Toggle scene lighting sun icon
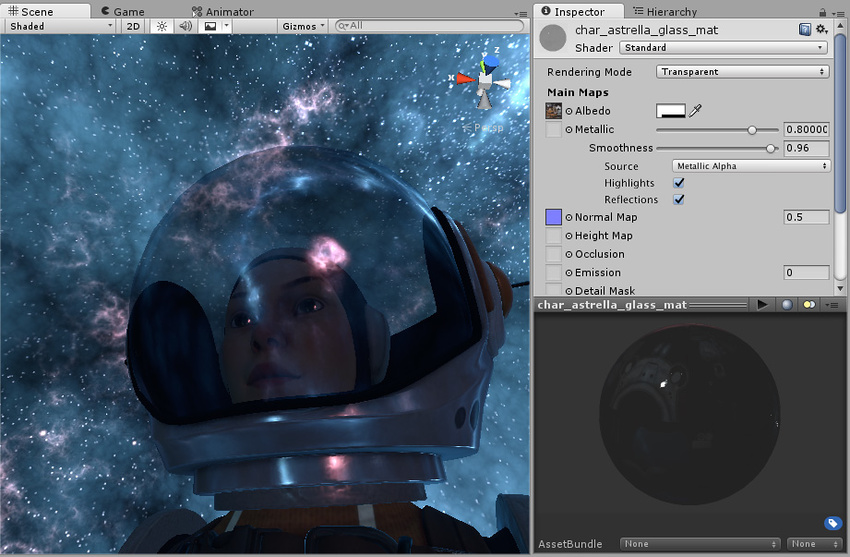The image size is (850, 557). tap(163, 26)
